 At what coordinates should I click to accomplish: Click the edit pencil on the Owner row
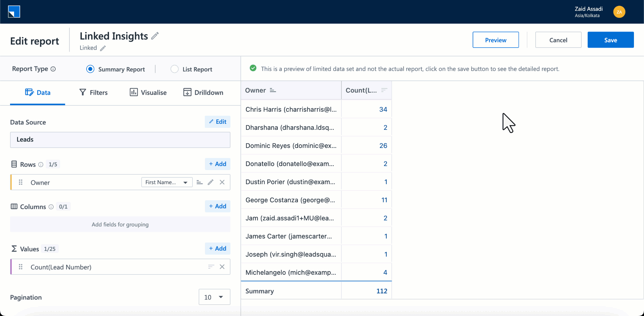pyautogui.click(x=210, y=182)
